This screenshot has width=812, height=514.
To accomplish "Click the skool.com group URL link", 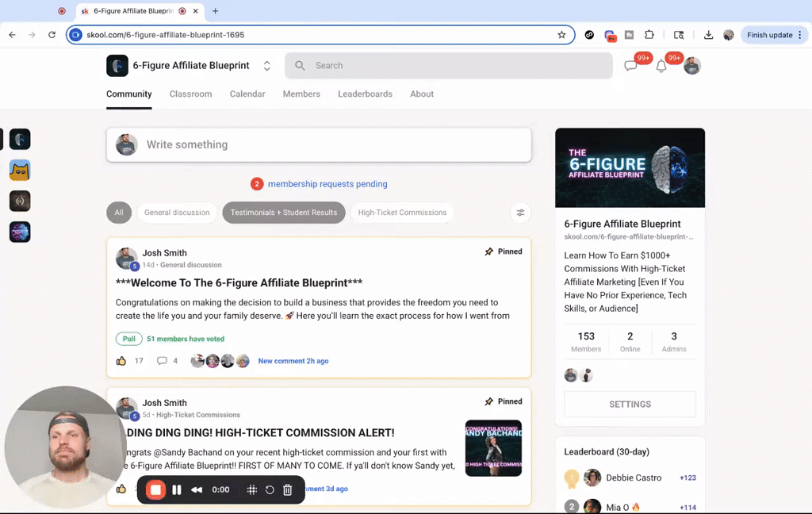I will pos(629,237).
